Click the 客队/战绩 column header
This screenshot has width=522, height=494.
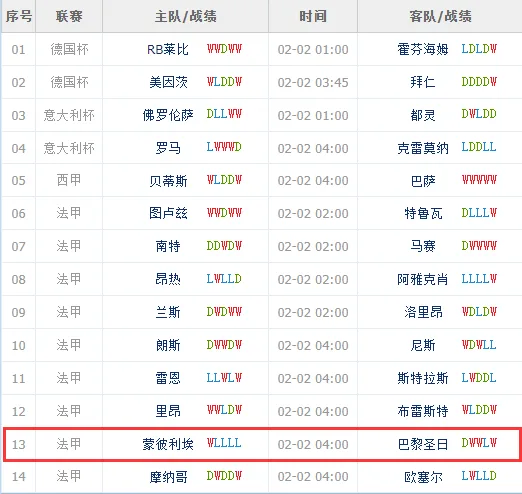point(440,16)
